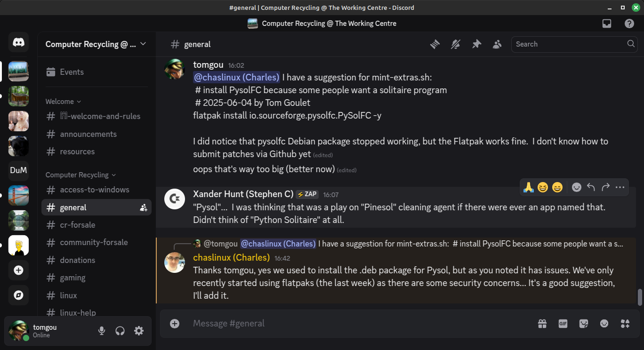Viewport: 644px width, 350px height.
Task: Toggle headphones deafen
Action: pyautogui.click(x=120, y=331)
